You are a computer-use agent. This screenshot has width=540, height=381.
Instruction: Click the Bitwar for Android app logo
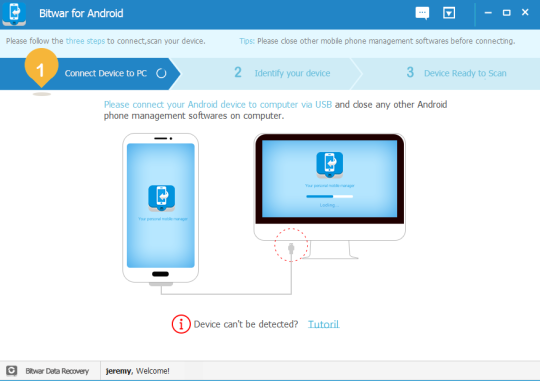click(14, 14)
